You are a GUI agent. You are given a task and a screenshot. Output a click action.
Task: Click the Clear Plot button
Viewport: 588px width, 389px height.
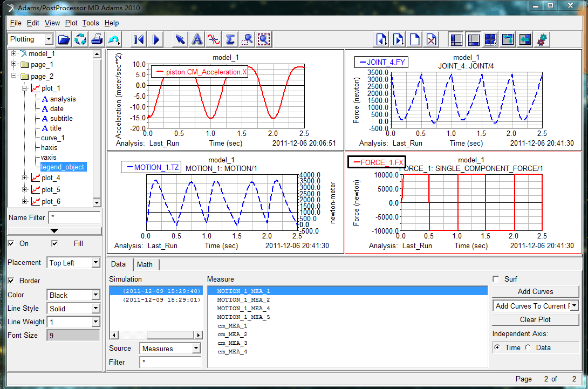[x=535, y=319]
